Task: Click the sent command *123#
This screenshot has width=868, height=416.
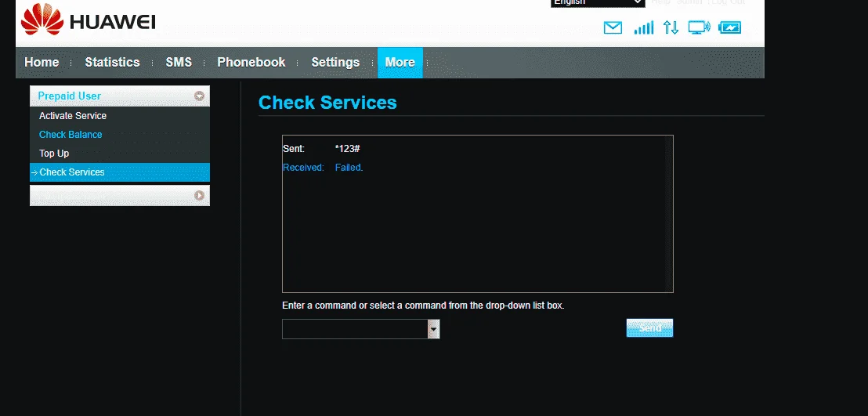Action: point(348,148)
